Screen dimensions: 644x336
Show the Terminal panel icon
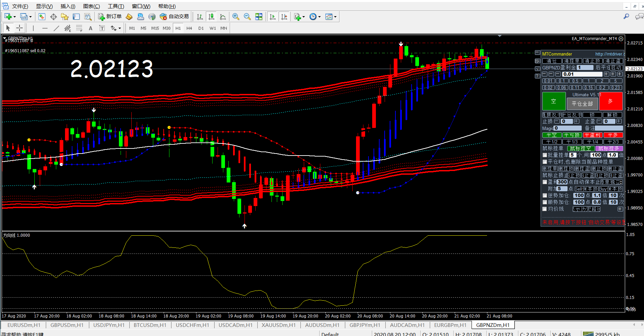[x=76, y=16]
